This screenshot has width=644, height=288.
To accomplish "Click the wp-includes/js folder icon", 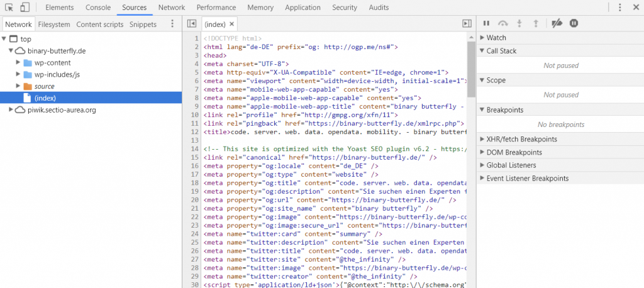I will point(28,74).
